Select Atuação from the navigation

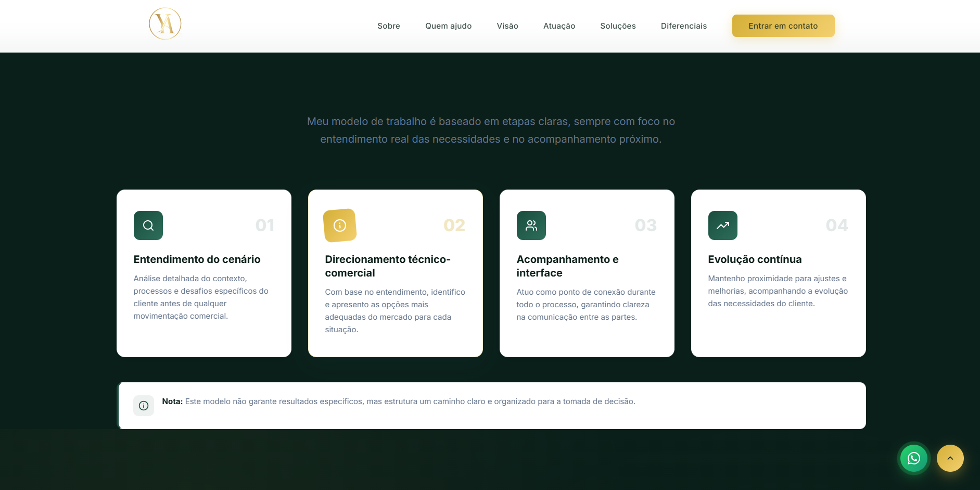tap(559, 26)
